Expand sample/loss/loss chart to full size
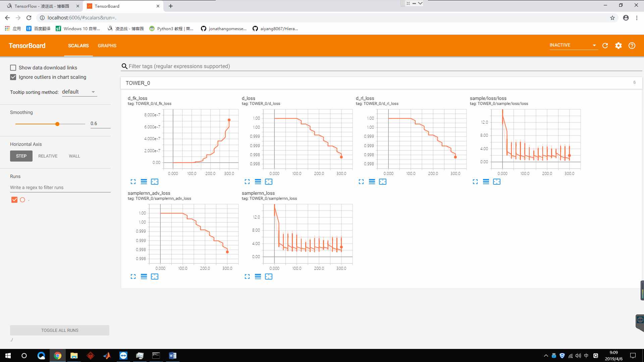 point(475,182)
